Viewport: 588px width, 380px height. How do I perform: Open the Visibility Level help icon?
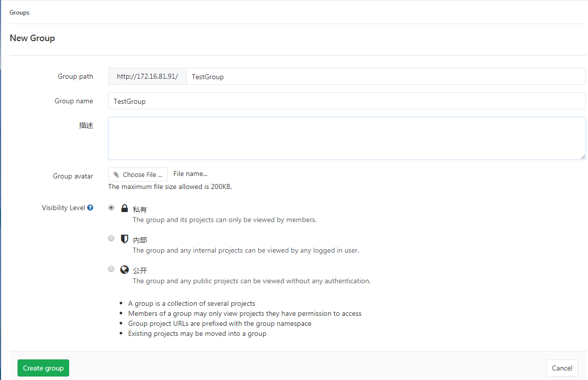tap(90, 207)
